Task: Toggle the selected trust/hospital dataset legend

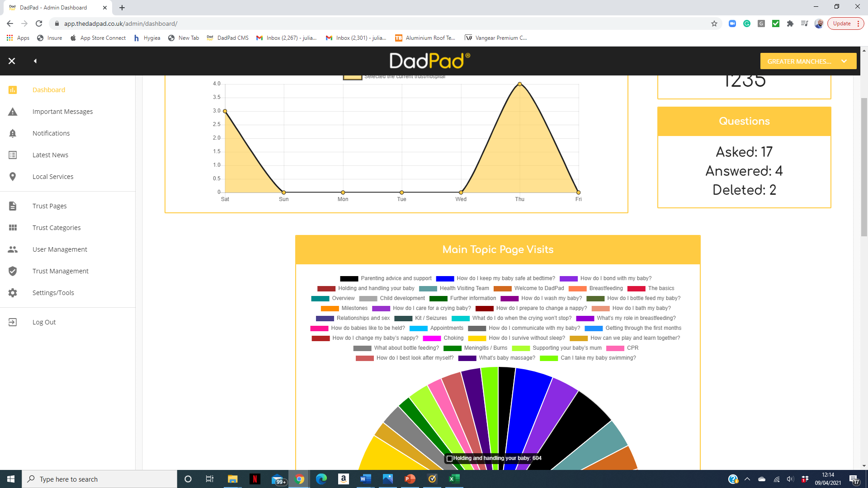Action: 353,77
